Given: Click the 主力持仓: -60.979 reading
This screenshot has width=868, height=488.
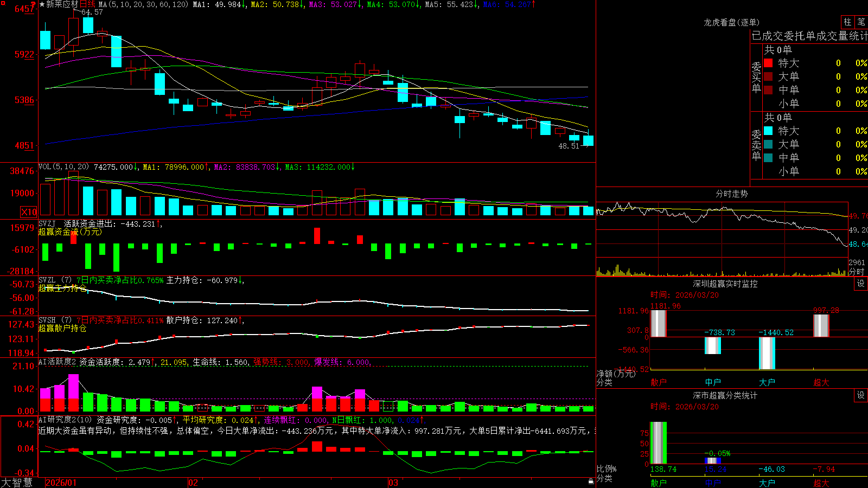Looking at the screenshot, I should point(202,280).
